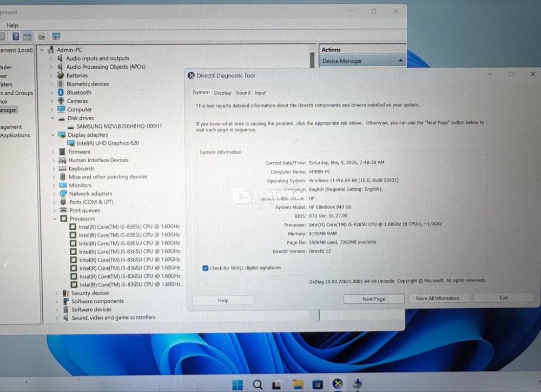Collapse the Device Manager actions section arrow
The width and height of the screenshot is (541, 392).
click(400, 61)
